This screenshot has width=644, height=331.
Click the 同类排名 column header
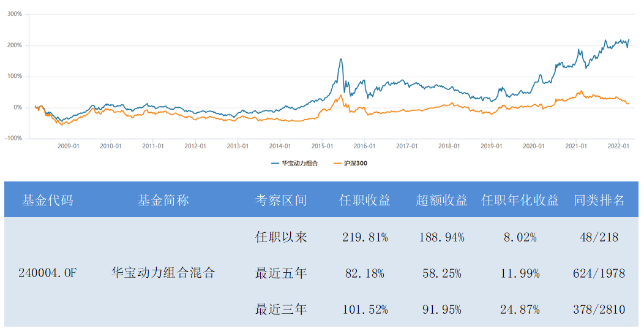(599, 200)
